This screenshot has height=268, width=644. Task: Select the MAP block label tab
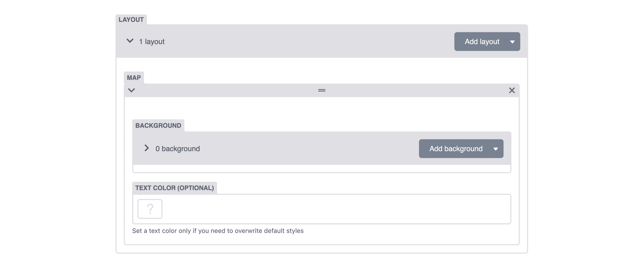134,78
